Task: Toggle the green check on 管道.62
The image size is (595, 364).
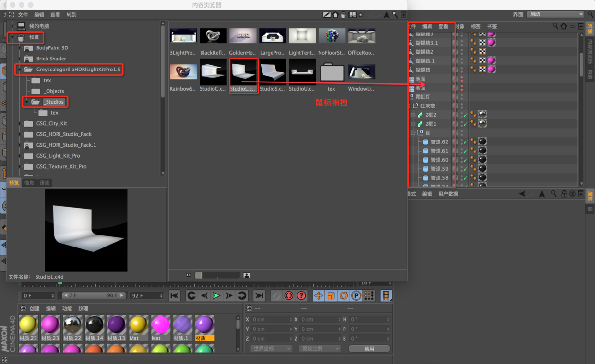Action: click(x=465, y=141)
